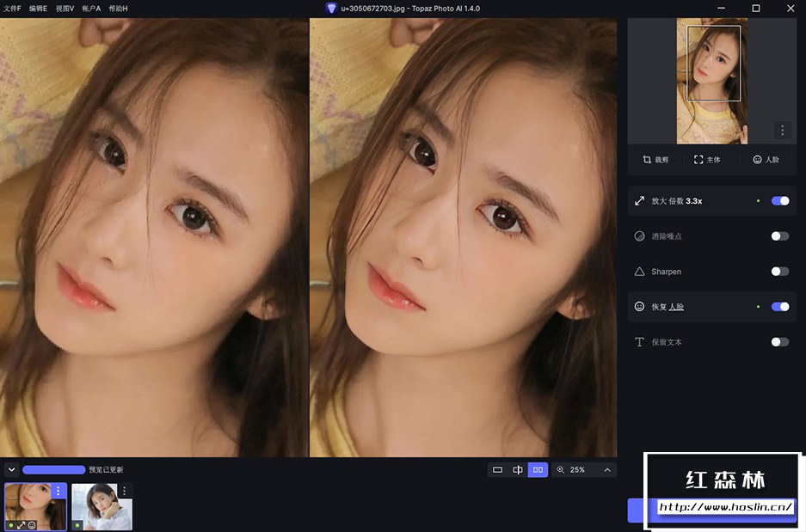The width and height of the screenshot is (806, 532).
Task: Collapse the image queue with the chevron
Action: [x=11, y=469]
